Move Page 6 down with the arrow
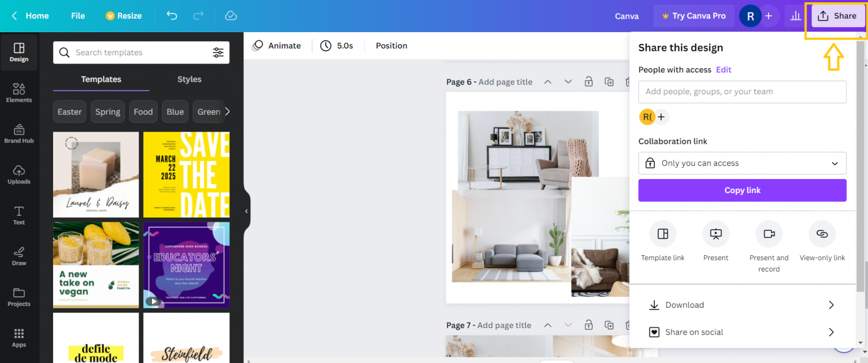The width and height of the screenshot is (868, 363). point(568,82)
